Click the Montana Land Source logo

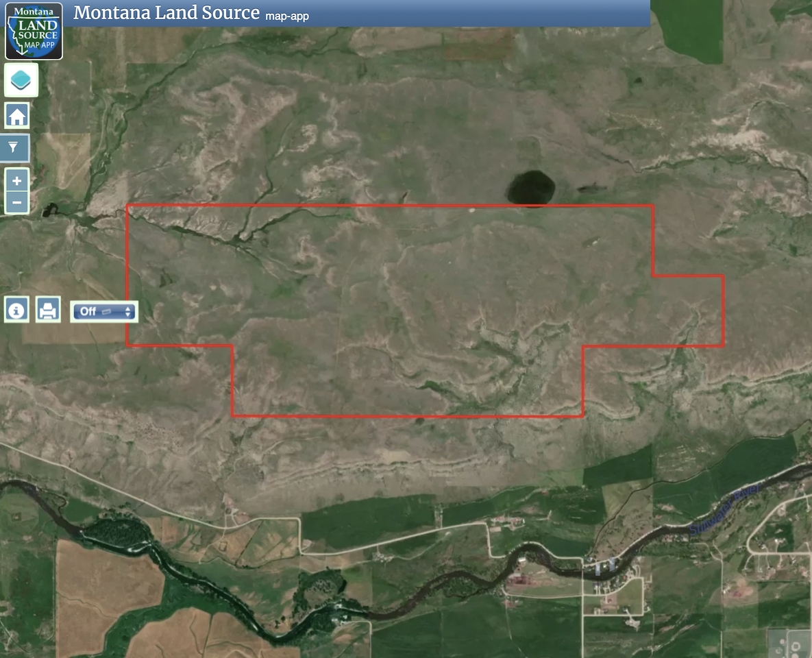pyautogui.click(x=34, y=31)
